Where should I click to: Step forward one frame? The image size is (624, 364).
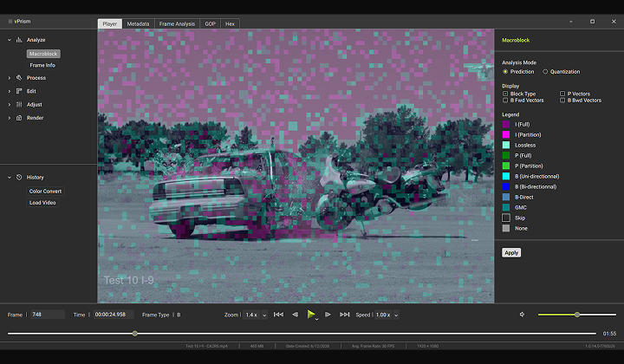pyautogui.click(x=328, y=315)
